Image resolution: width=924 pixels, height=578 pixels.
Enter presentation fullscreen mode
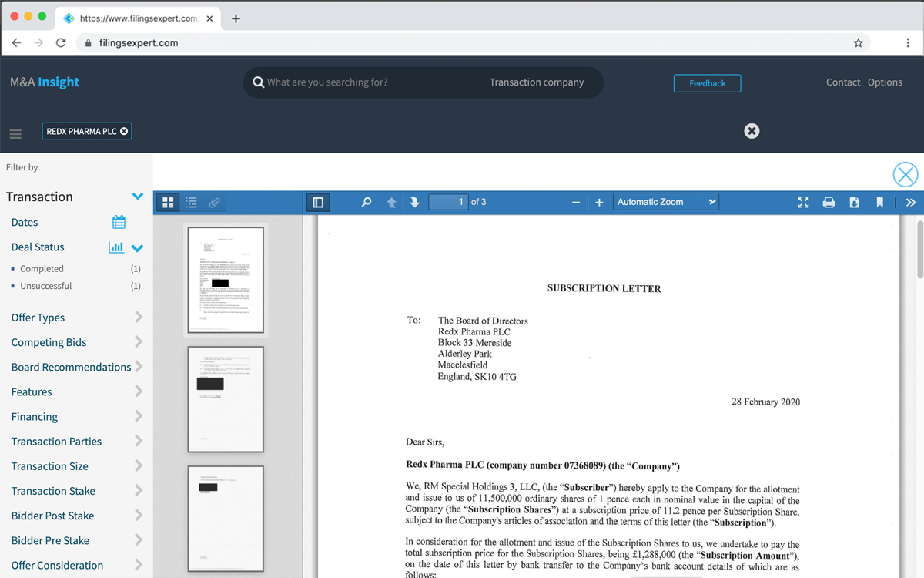804,203
